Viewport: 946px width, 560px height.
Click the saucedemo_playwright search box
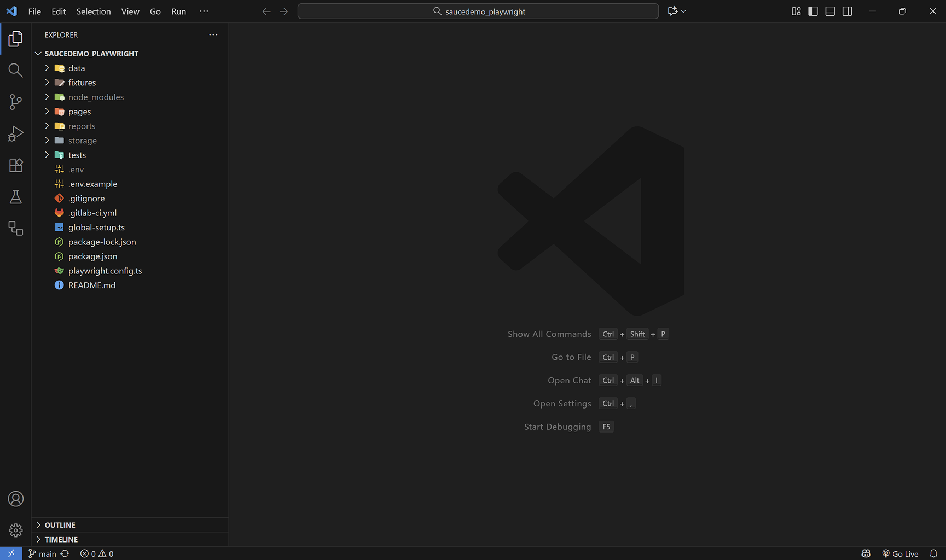tap(478, 11)
